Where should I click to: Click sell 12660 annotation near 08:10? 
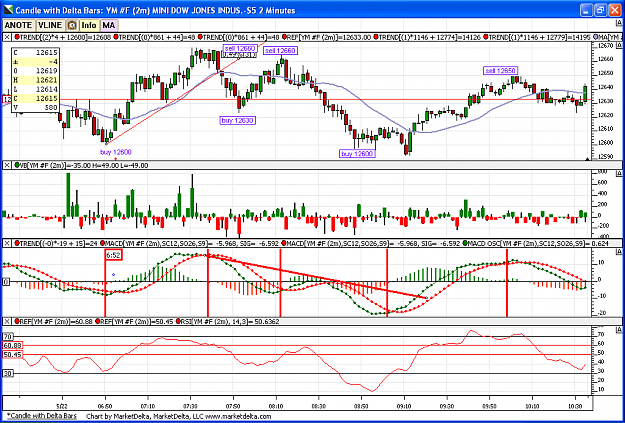pos(280,51)
